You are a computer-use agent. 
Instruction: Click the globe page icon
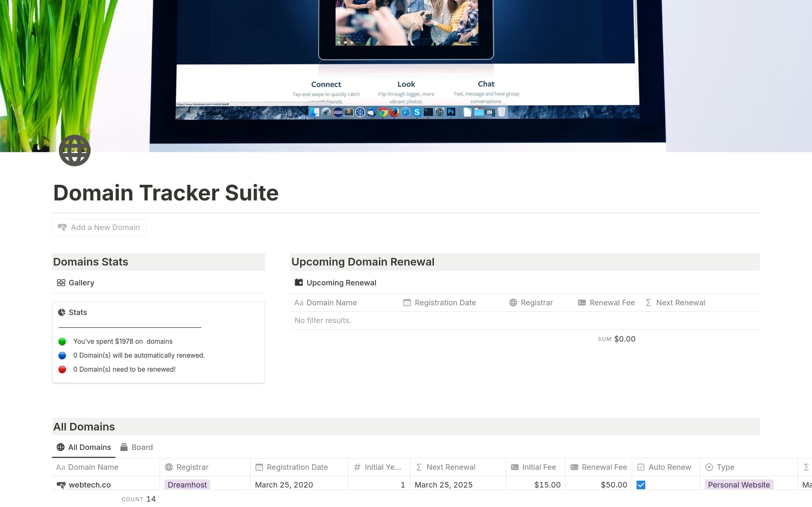[x=74, y=151]
